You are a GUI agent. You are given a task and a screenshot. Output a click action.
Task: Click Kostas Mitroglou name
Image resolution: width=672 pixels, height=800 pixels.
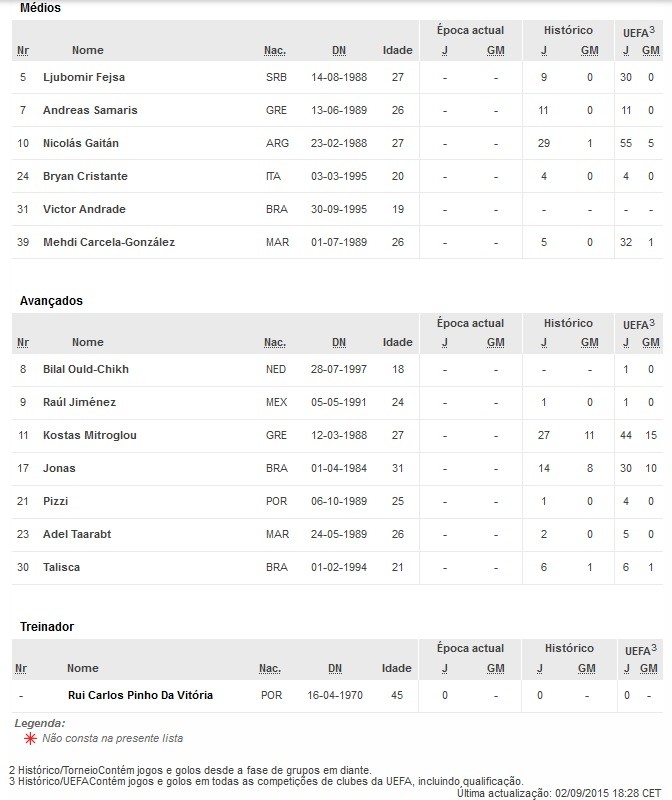click(90, 435)
